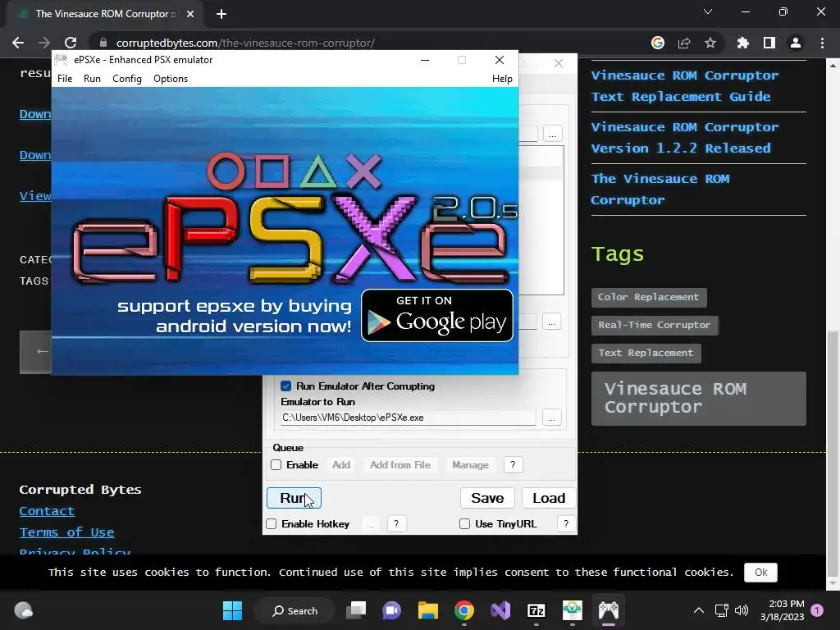The width and height of the screenshot is (840, 630).
Task: Open The Vinesauce ROM Corruptor sidebar link
Action: (660, 189)
